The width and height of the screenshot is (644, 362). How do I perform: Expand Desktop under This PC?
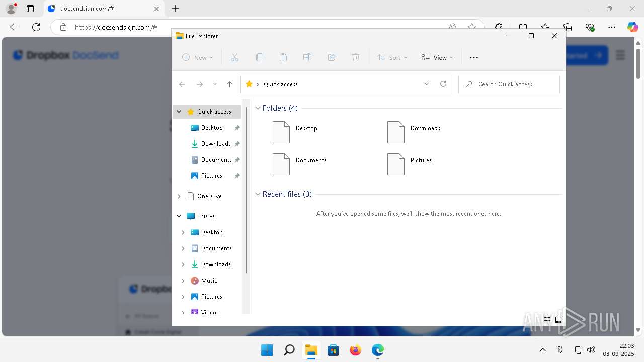[x=183, y=232]
